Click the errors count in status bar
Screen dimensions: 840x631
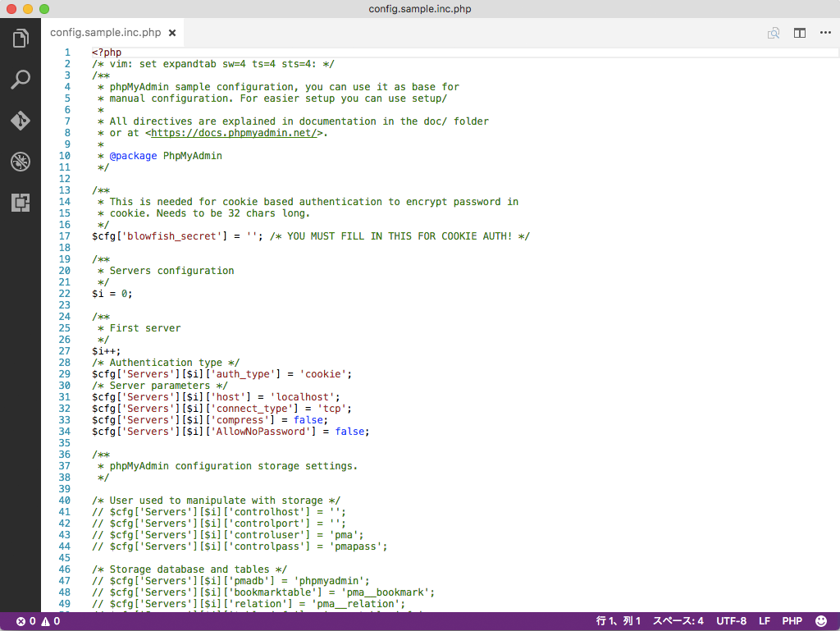tap(25, 621)
